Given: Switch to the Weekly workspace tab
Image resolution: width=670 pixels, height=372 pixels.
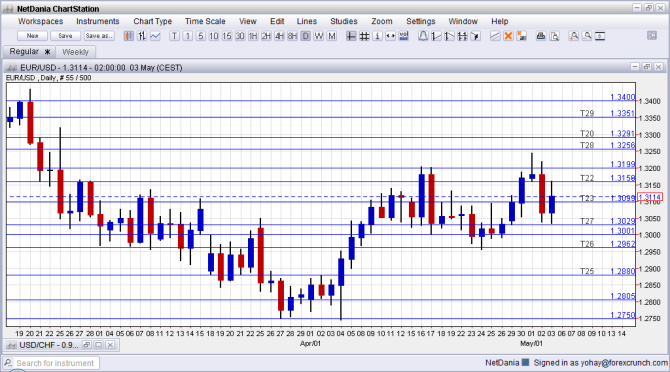Looking at the screenshot, I should (75, 52).
